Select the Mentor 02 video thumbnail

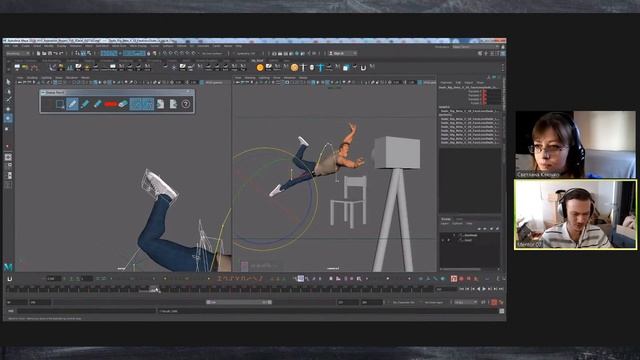click(575, 215)
